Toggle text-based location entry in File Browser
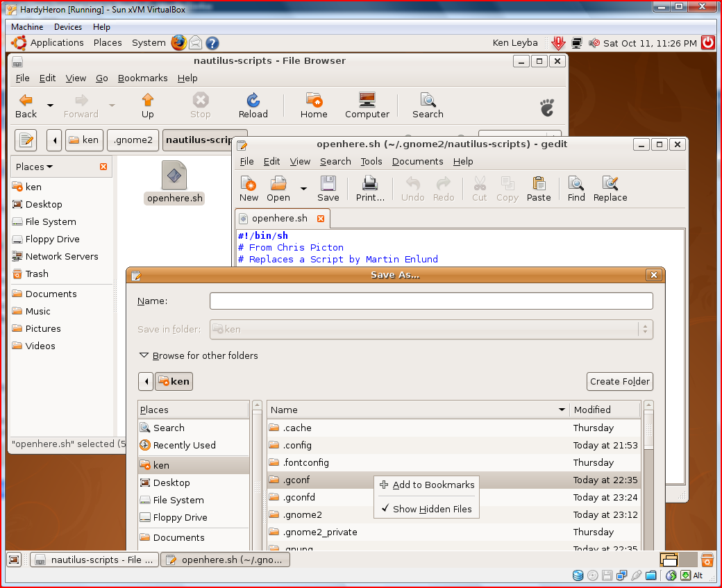The image size is (722, 588). click(26, 140)
